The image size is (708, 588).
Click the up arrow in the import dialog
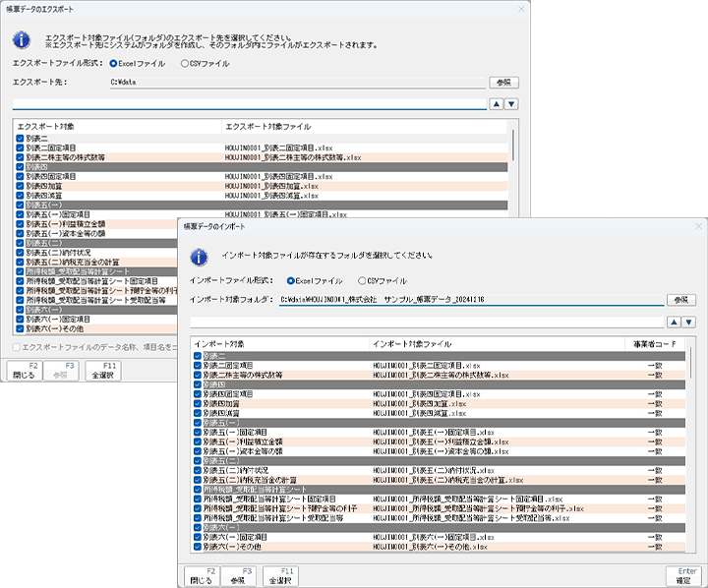click(674, 322)
